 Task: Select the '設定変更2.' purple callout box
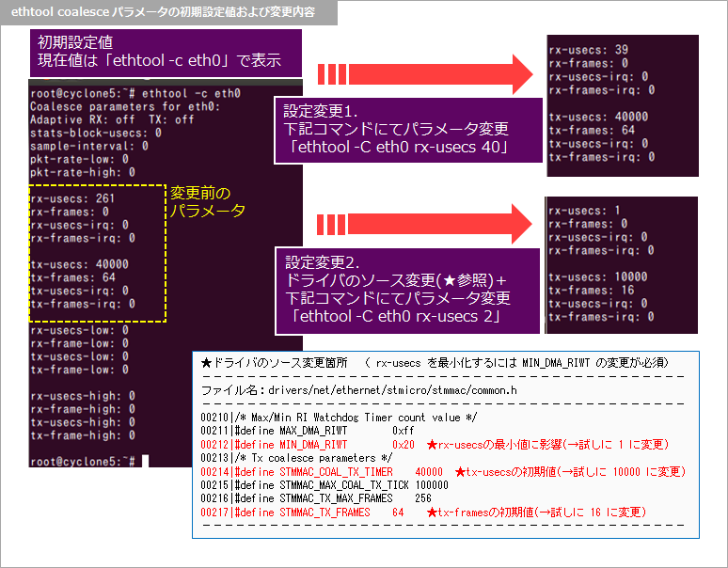pos(405,291)
